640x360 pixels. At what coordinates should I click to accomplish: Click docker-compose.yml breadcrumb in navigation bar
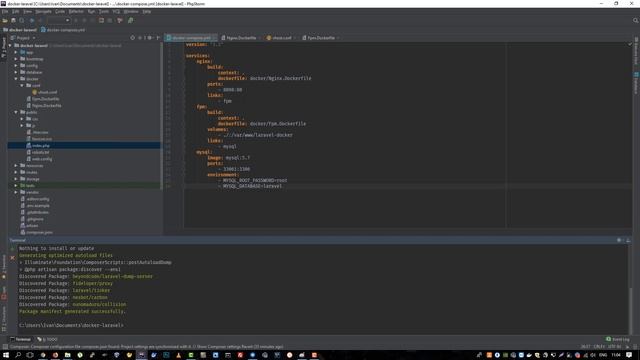63,30
